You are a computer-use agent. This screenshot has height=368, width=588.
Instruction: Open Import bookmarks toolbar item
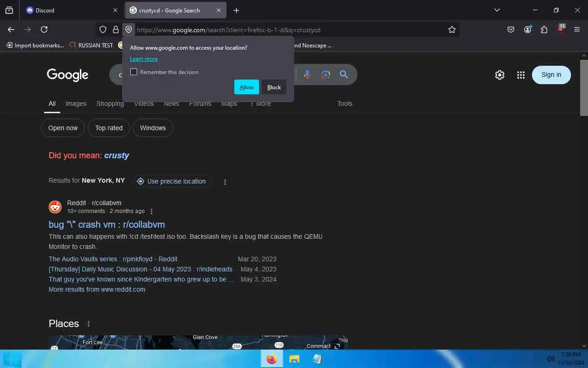tap(35, 45)
